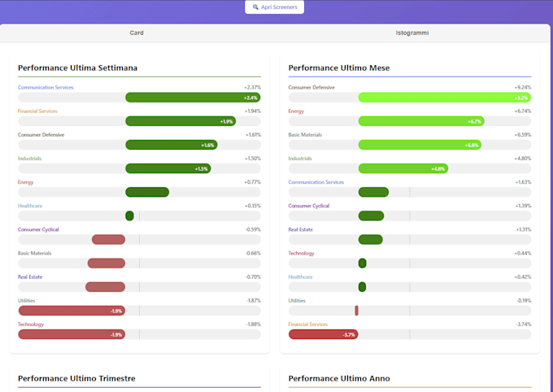Select Industrials in Ultima Settimana card
The image size is (553, 392).
(x=29, y=158)
